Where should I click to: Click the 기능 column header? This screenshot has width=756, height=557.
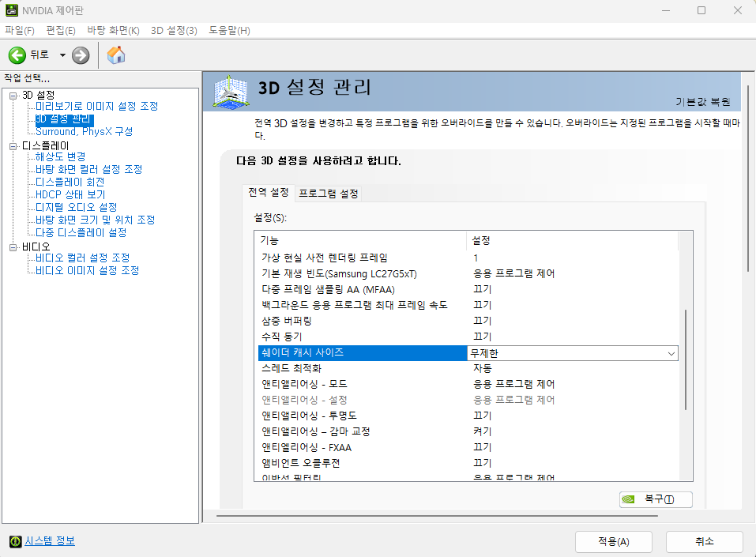click(x=362, y=240)
